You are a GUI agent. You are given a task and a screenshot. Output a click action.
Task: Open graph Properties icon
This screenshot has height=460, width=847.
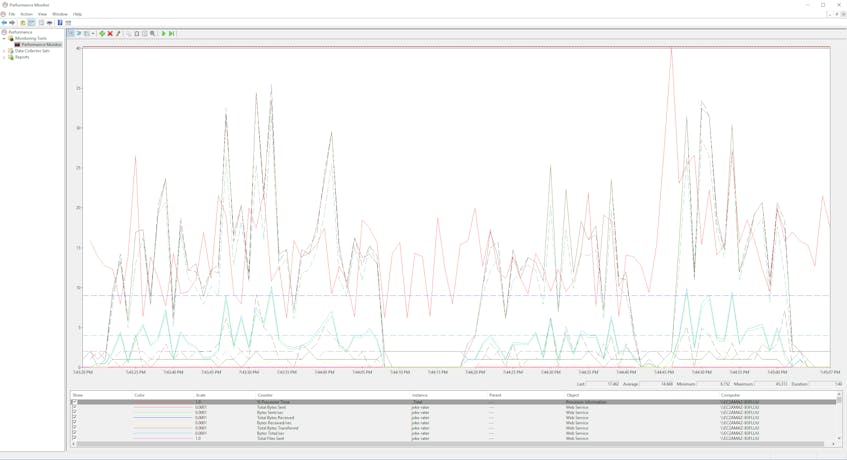[144, 33]
